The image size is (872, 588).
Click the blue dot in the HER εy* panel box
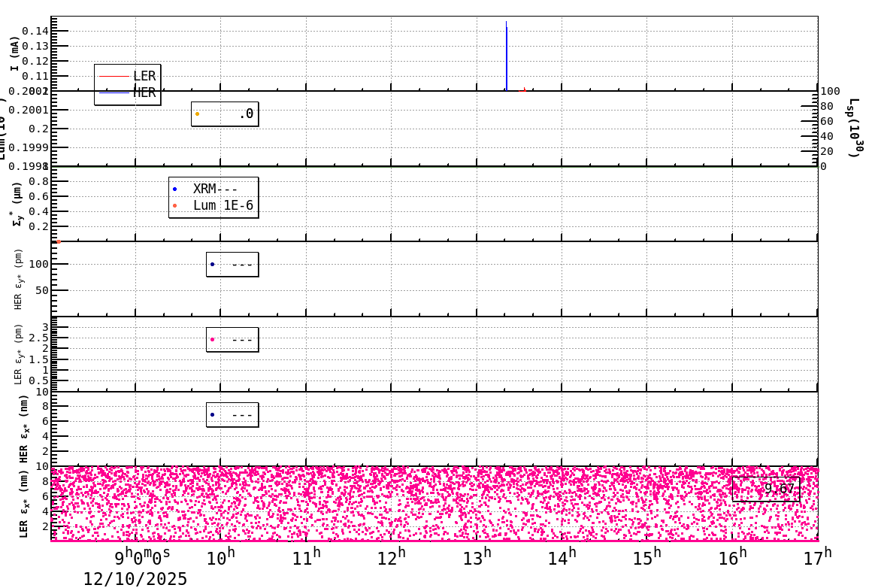[213, 263]
